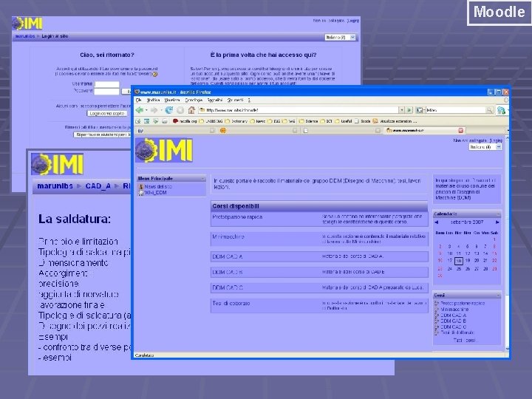Go to next month in Calendario
The width and height of the screenshot is (532, 399).
[497, 222]
